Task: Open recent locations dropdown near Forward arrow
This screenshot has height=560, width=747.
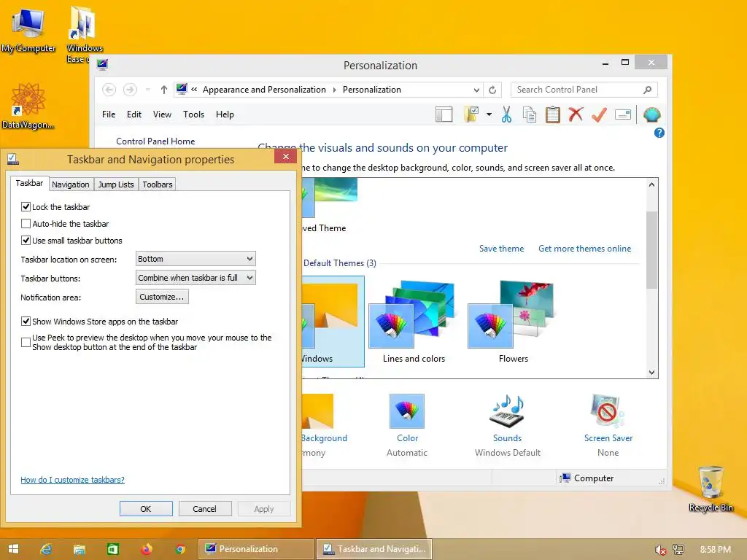Action: 147,90
